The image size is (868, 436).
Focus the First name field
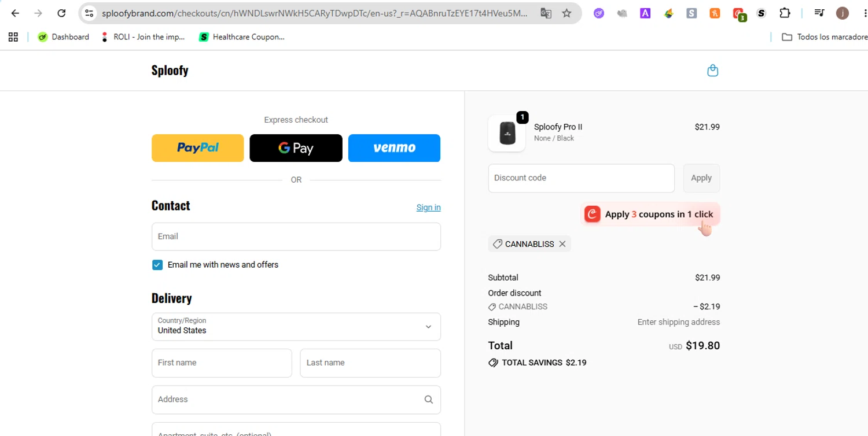click(x=222, y=363)
